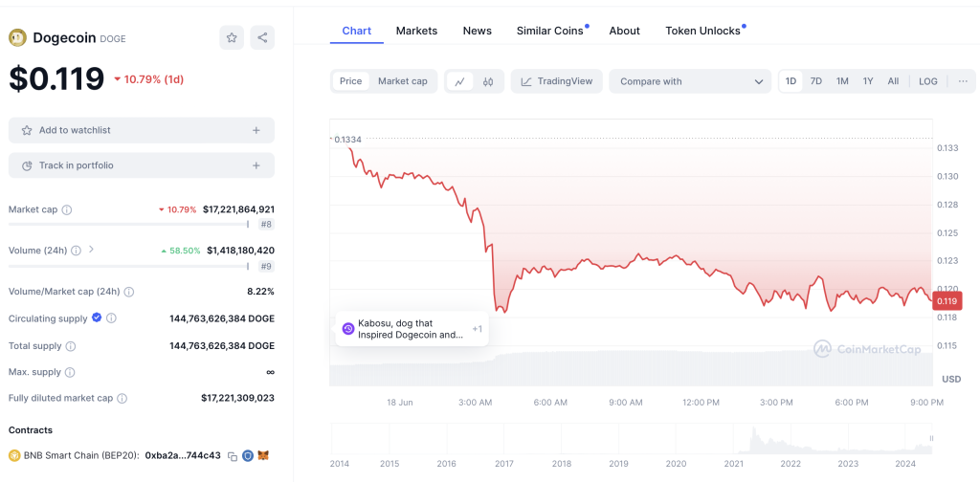Open the News tab
Viewport: 980px width, 482px height.
477,31
